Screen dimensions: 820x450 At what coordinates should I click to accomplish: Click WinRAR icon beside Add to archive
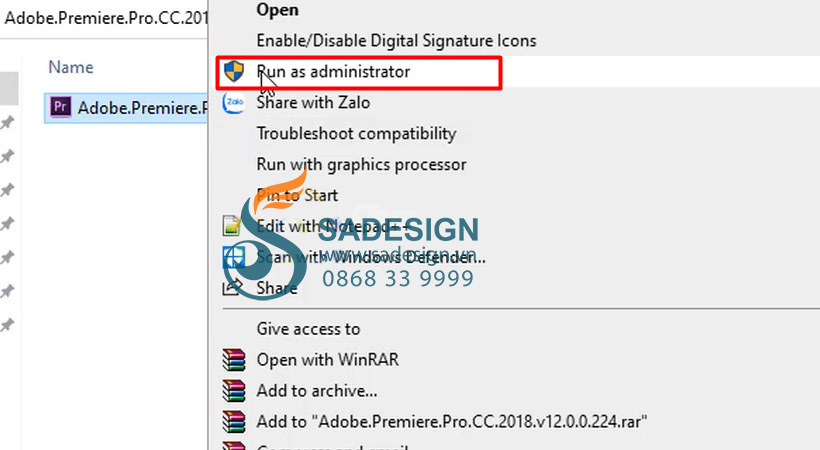click(x=233, y=390)
